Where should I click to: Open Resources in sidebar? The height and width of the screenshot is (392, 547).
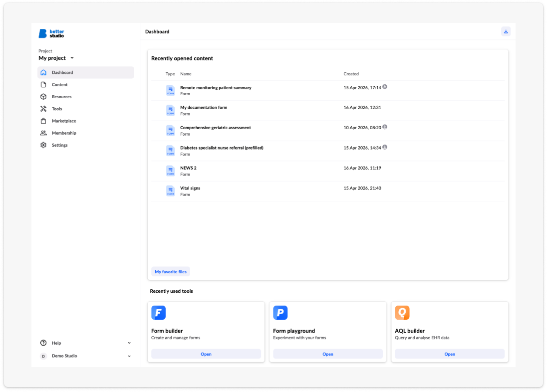[86, 97]
